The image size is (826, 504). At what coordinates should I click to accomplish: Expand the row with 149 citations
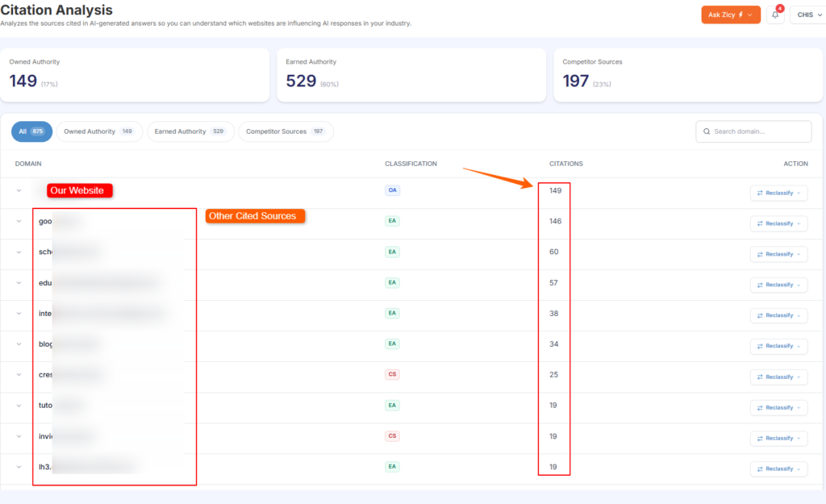click(x=19, y=191)
